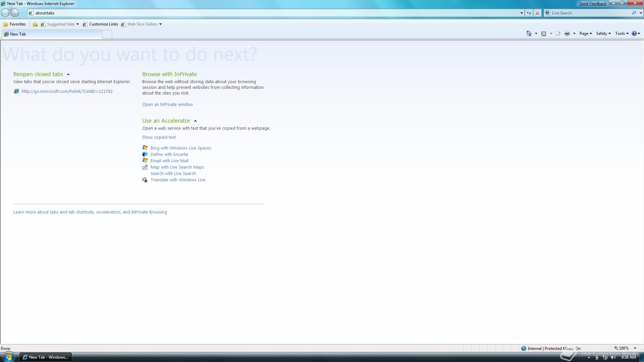
Task: Expand the Help dropdown arrow
Action: pos(639,34)
